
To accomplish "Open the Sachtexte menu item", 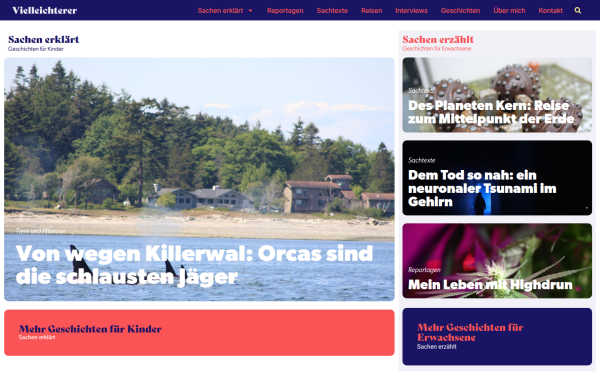I will 332,11.
